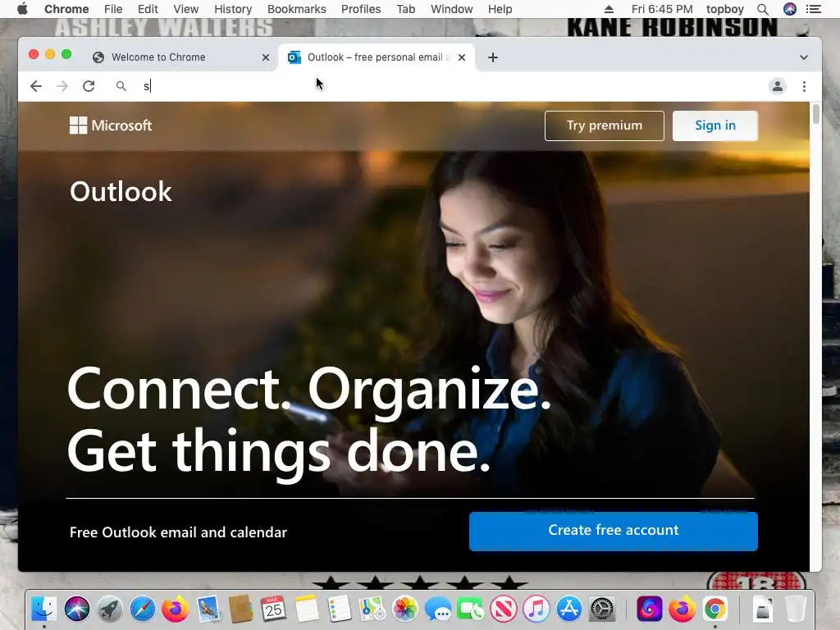Open Finder from the dock
The width and height of the screenshot is (840, 630).
(x=44, y=609)
